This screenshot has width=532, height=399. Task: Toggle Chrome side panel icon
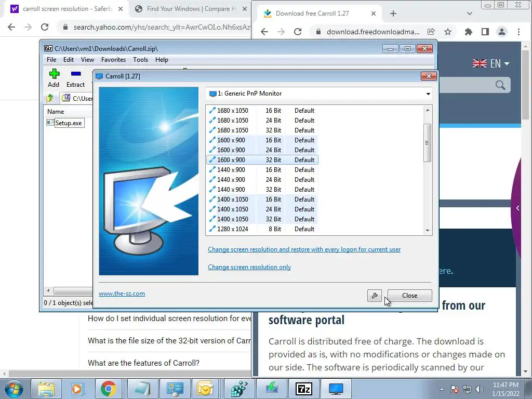485,32
